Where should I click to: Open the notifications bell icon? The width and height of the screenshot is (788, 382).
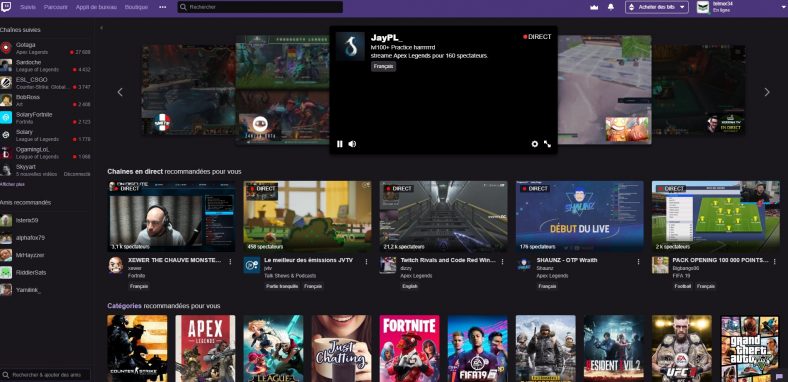pos(611,8)
